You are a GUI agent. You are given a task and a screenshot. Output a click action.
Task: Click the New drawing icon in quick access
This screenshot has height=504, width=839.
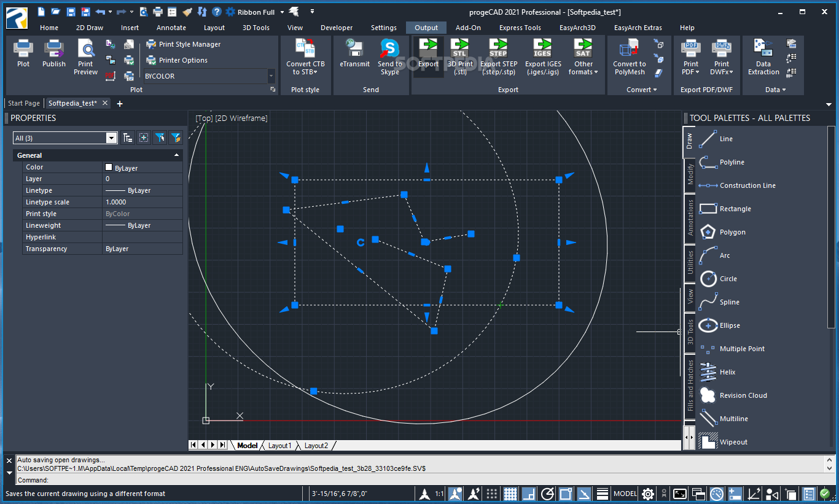tap(41, 12)
